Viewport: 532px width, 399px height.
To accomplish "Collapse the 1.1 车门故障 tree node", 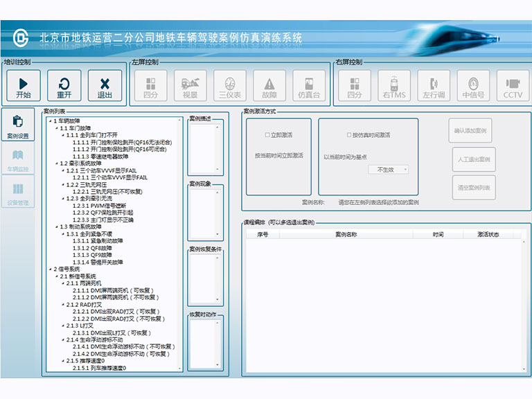I will (x=57, y=128).
